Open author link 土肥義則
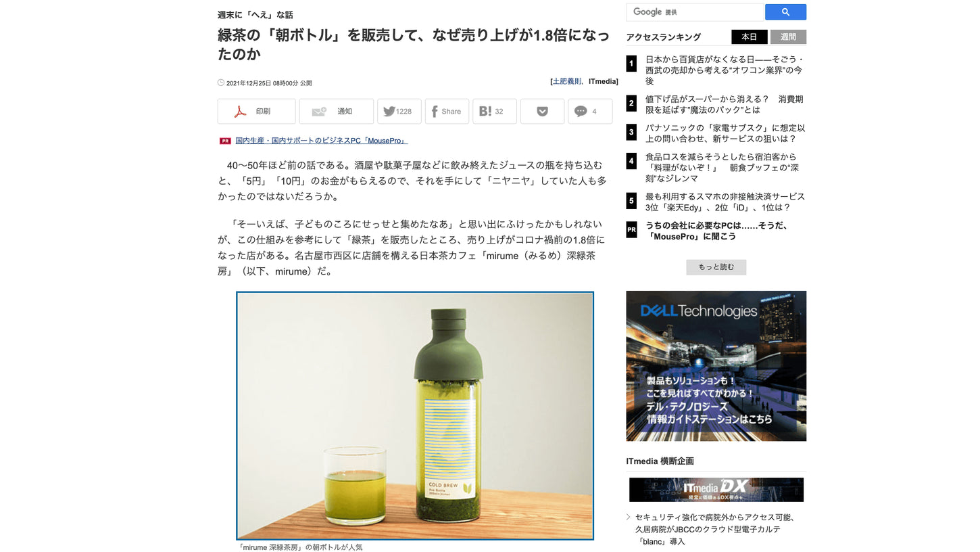The width and height of the screenshot is (980, 552). pos(567,81)
